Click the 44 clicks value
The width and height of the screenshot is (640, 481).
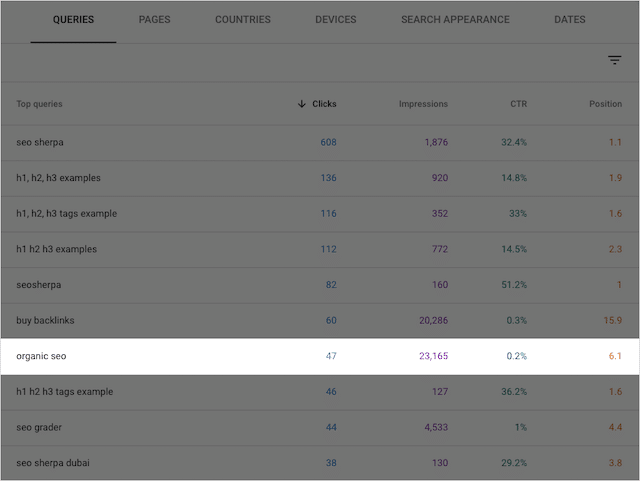(331, 428)
